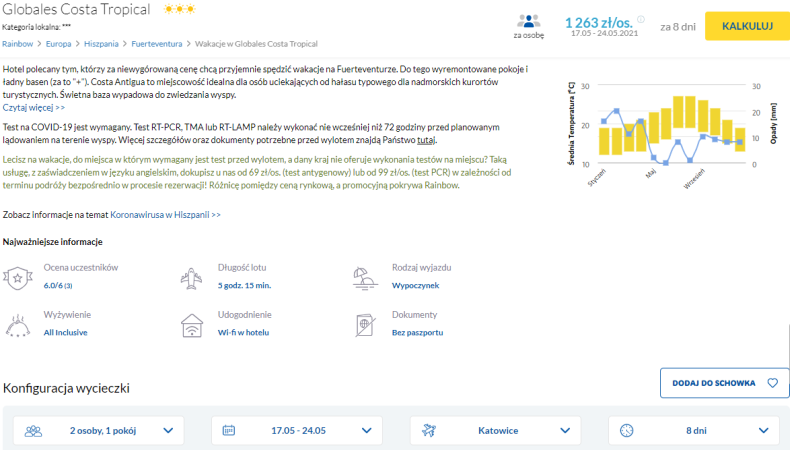
Task: Go to the Fuerteventura breadcrumb
Action: (157, 44)
